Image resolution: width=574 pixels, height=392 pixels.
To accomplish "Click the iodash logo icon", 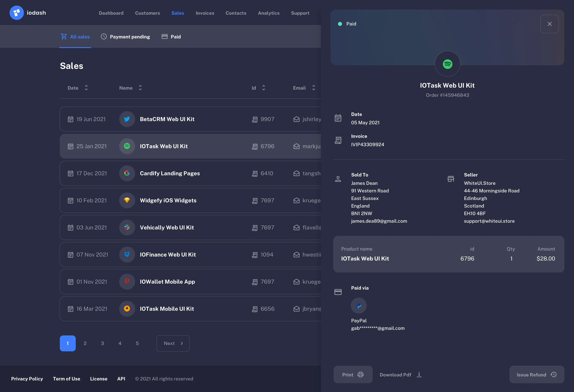I will [x=17, y=13].
